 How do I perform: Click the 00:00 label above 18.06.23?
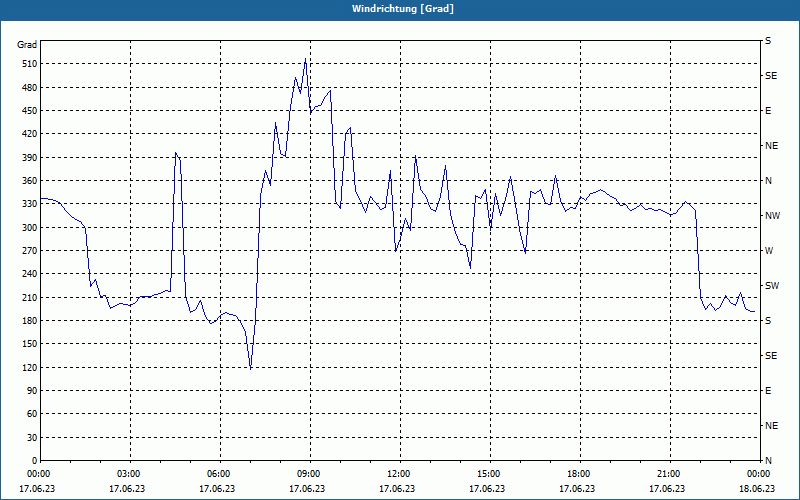757,474
